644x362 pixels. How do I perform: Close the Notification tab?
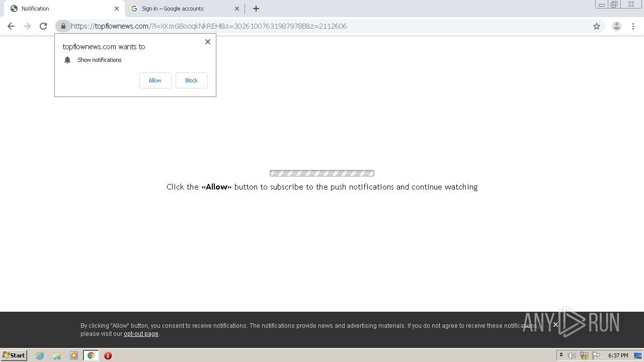[x=117, y=9]
